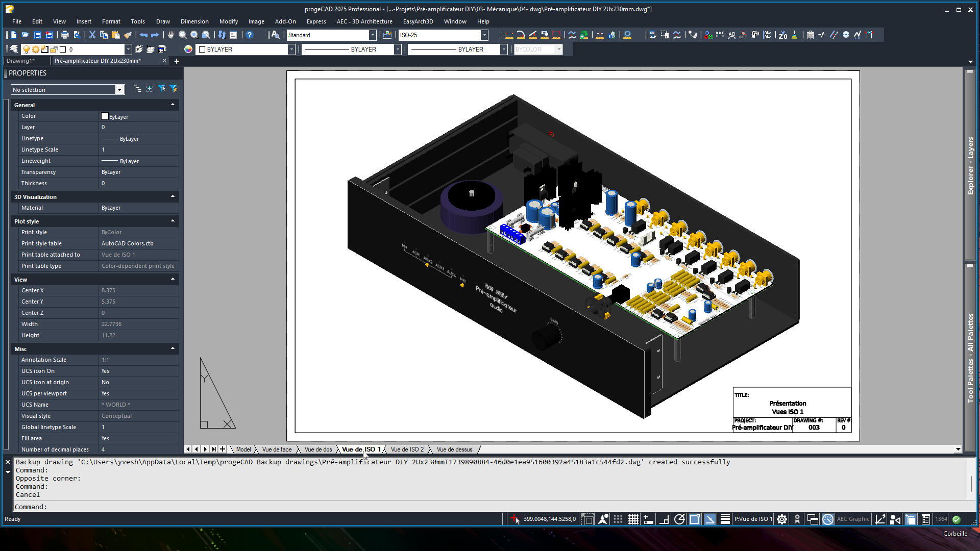Open the EasyArch3D menu

[418, 21]
